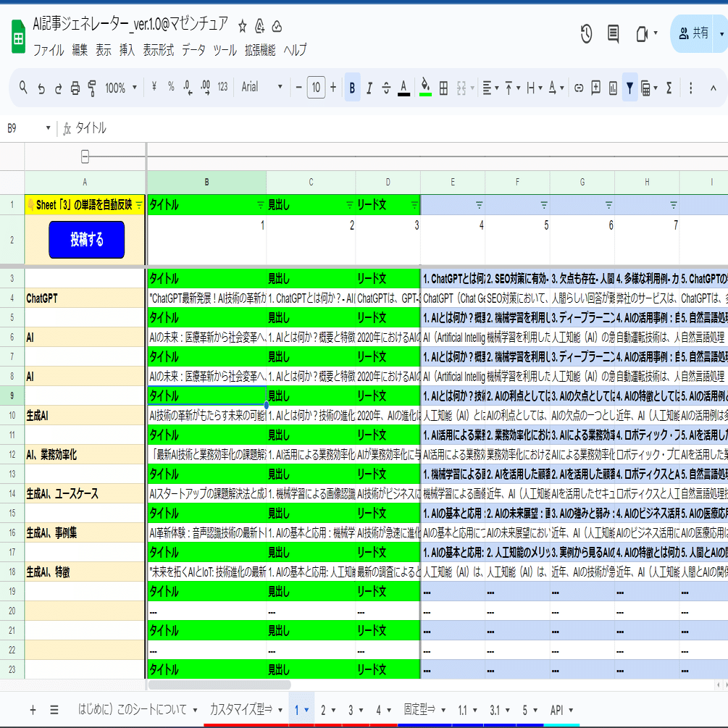Add a new sheet with plus

point(33,710)
